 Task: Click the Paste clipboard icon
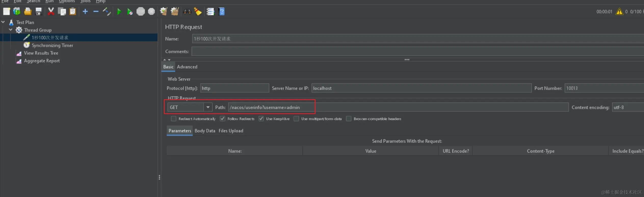(73, 11)
